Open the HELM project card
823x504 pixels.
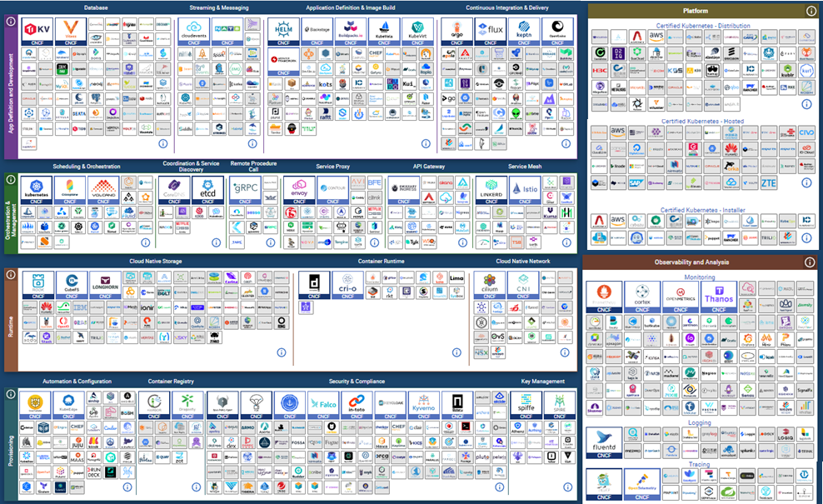[x=283, y=32]
